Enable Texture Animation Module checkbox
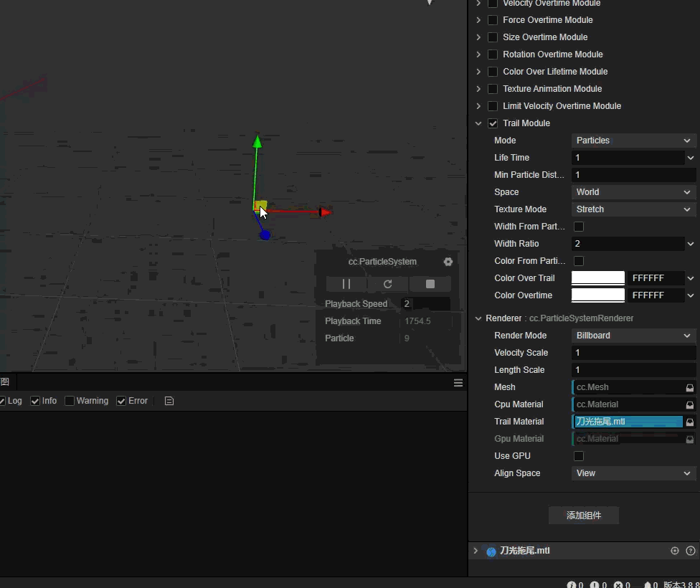The image size is (700, 588). point(493,89)
